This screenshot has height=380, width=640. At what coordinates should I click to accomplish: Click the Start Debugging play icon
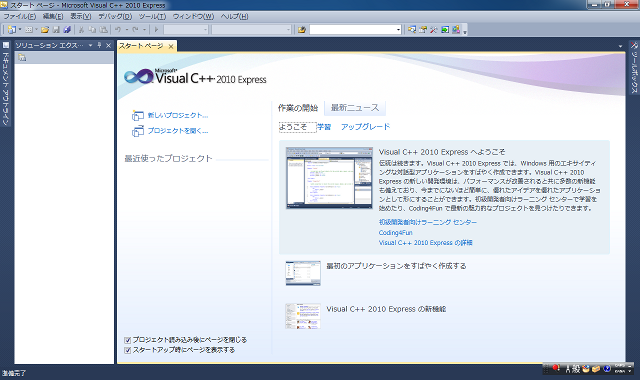(x=156, y=29)
